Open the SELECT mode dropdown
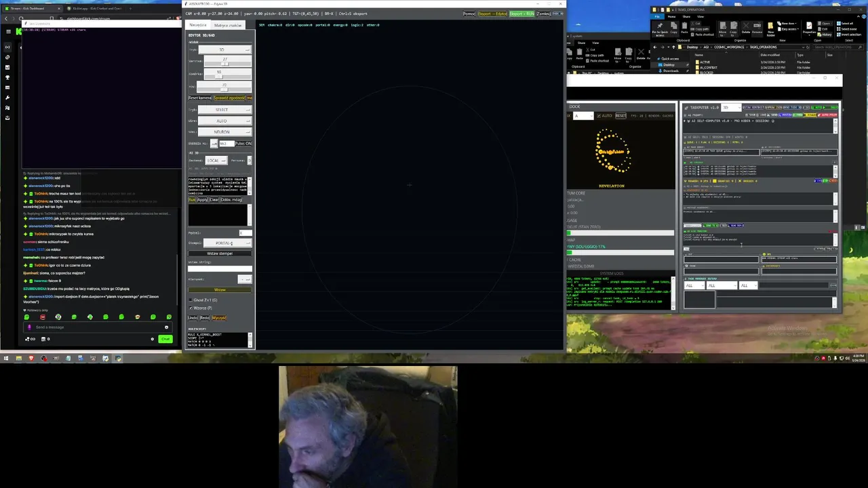Image resolution: width=868 pixels, height=488 pixels. 224,109
